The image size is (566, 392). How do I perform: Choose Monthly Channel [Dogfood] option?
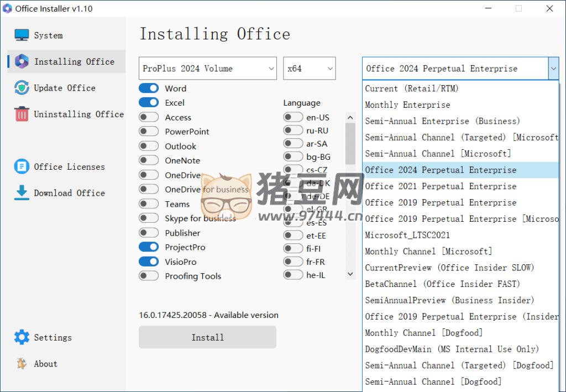coord(460,333)
